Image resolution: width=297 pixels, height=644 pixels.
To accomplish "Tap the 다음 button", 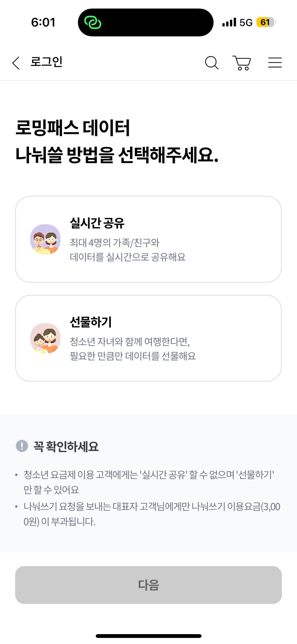I will [148, 585].
